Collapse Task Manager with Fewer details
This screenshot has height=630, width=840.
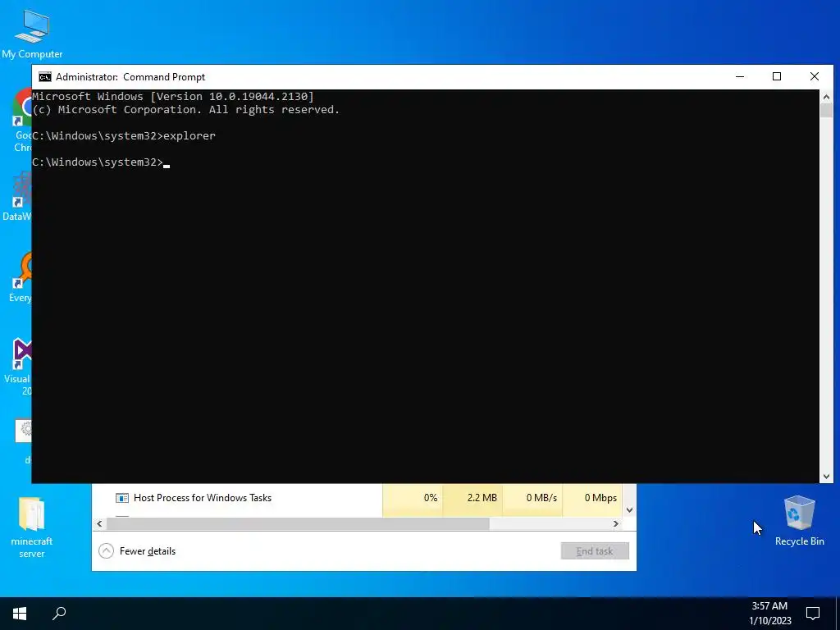point(137,550)
